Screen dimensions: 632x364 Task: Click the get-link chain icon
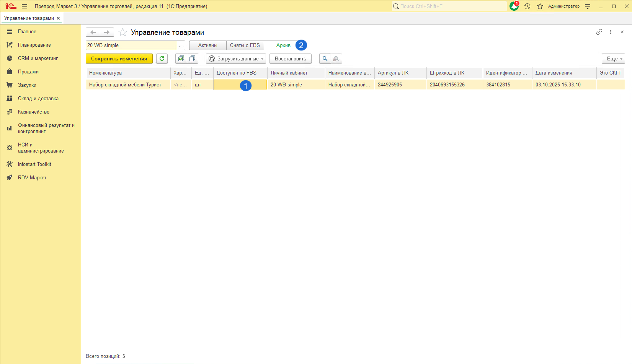pos(599,32)
